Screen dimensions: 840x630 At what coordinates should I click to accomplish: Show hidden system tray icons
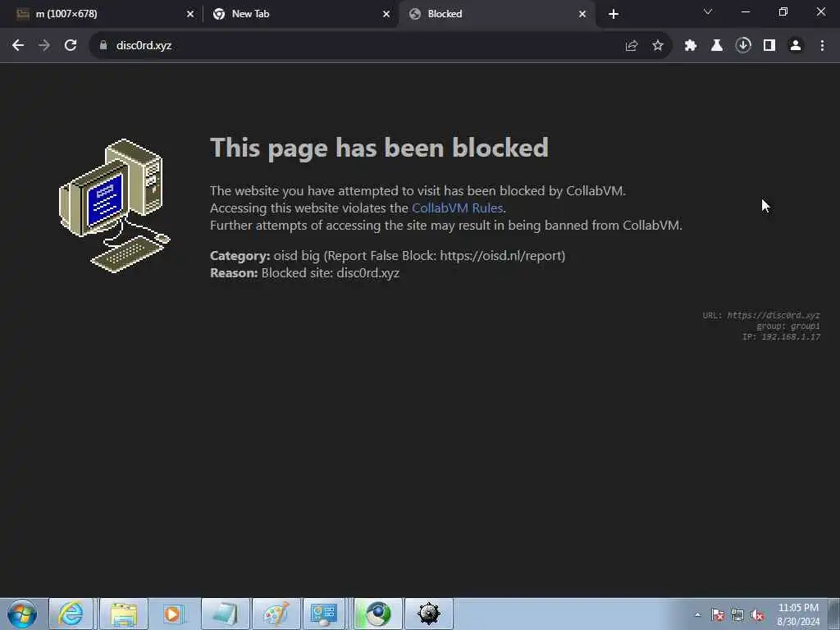coord(697,615)
